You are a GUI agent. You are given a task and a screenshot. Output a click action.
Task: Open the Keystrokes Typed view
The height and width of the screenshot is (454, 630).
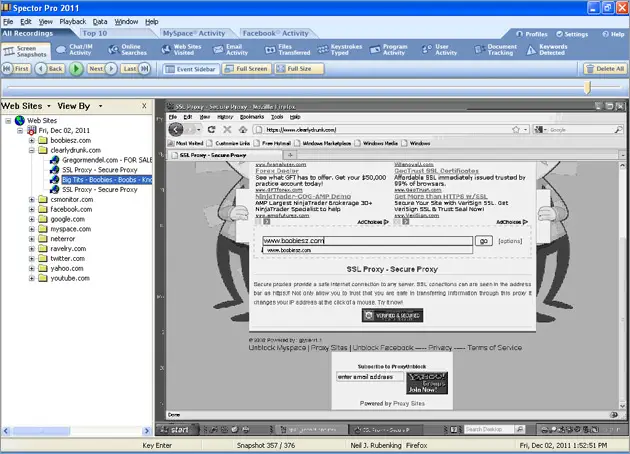coord(340,50)
